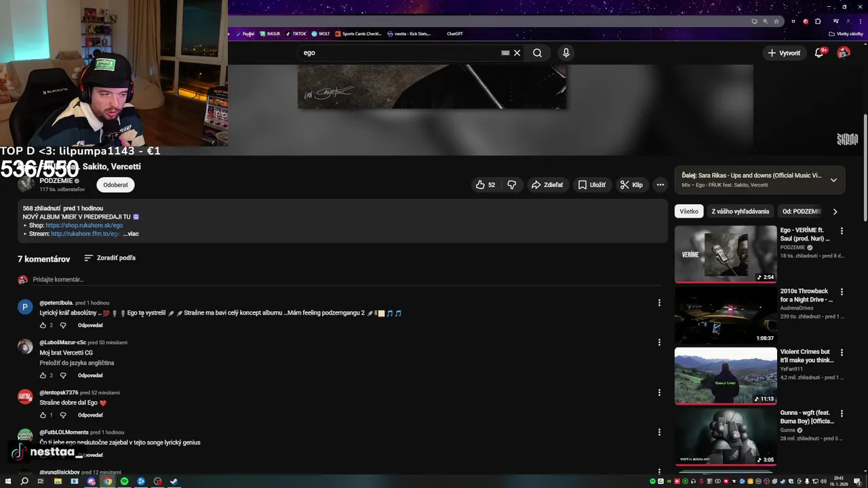Viewport: 868px width, 488px height.
Task: Open on-screen keyboard icon in search box
Action: [505, 53]
